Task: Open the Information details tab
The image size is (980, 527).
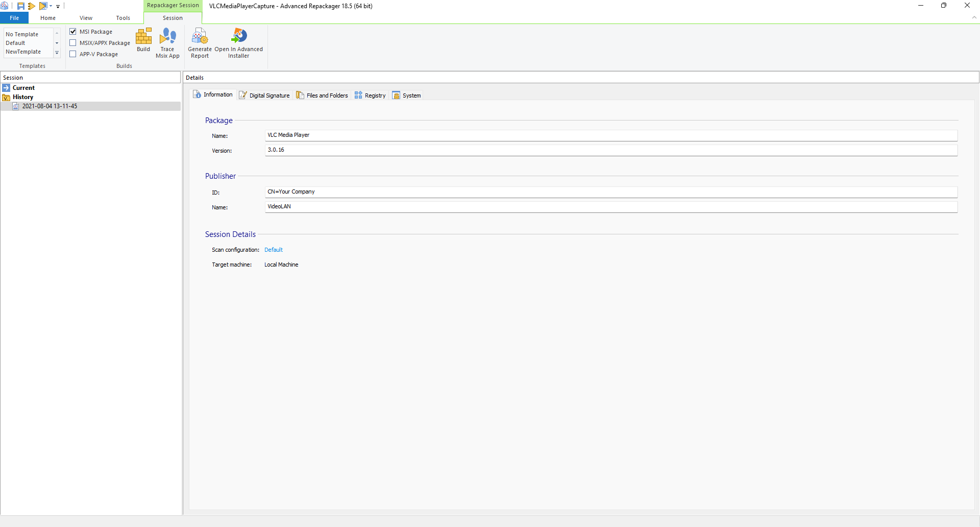Action: pyautogui.click(x=212, y=94)
